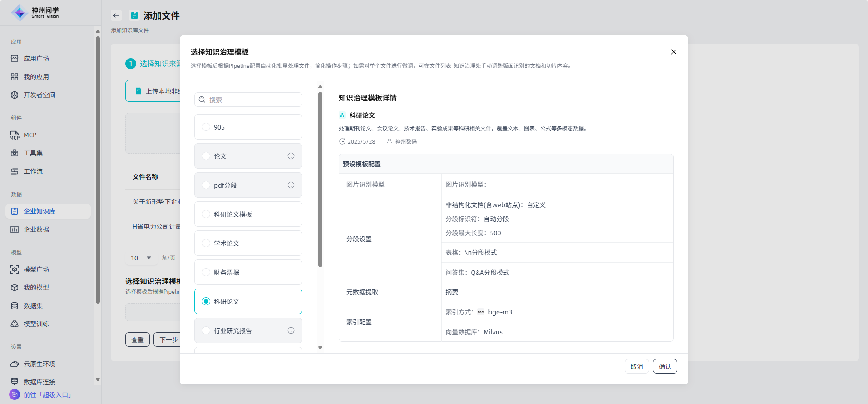Select the 学术论文 radio option
This screenshot has width=868, height=404.
pos(206,243)
